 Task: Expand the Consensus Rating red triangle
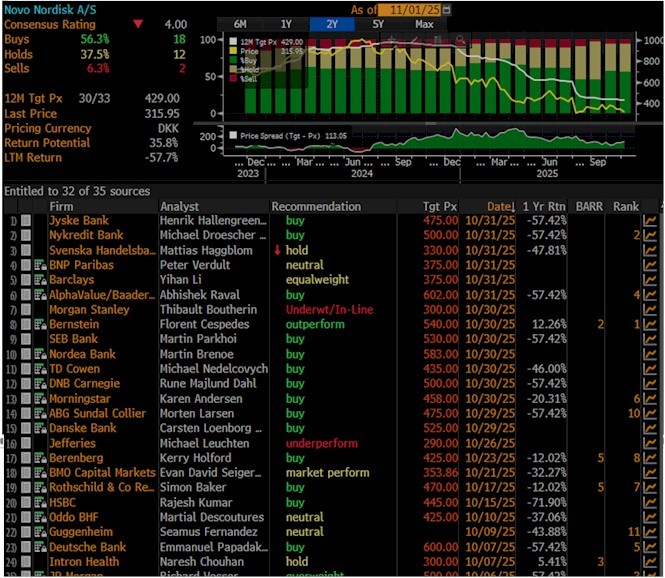tap(138, 24)
